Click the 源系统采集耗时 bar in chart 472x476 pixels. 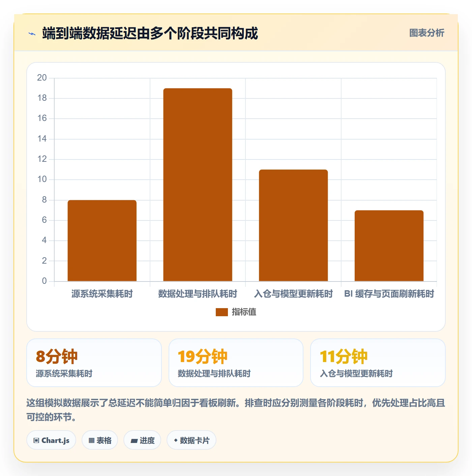coord(102,241)
